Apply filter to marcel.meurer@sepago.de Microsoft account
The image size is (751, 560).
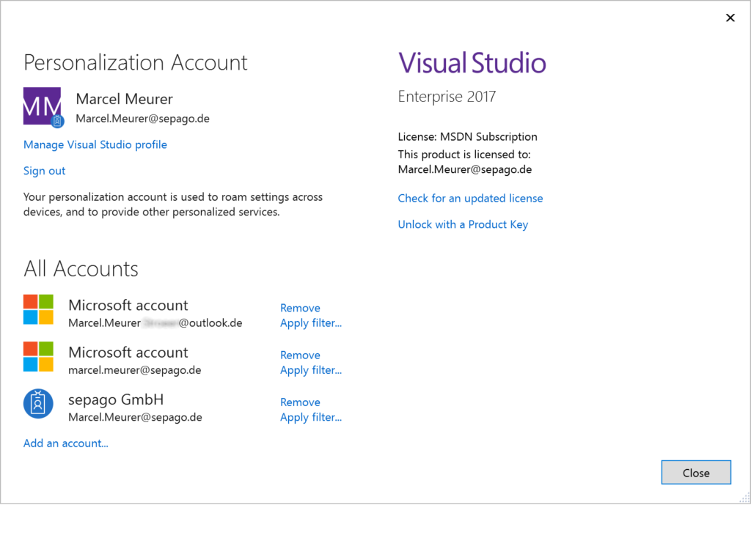click(x=311, y=370)
